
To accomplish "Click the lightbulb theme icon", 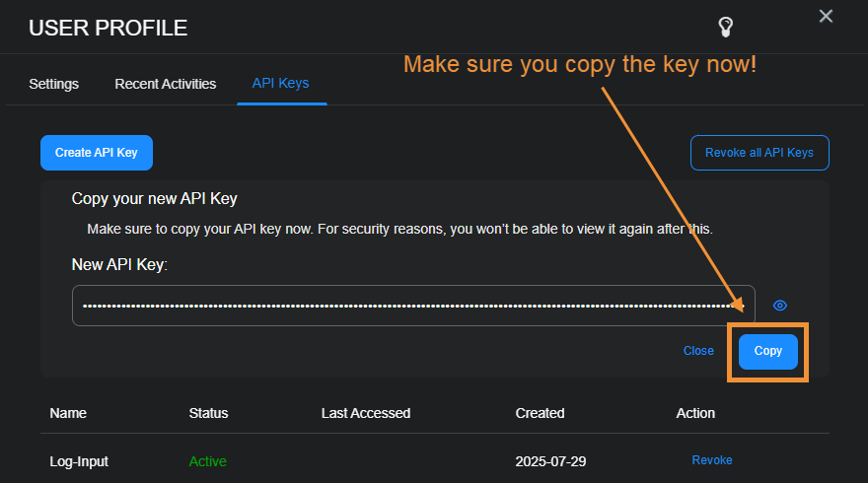I will point(726,27).
